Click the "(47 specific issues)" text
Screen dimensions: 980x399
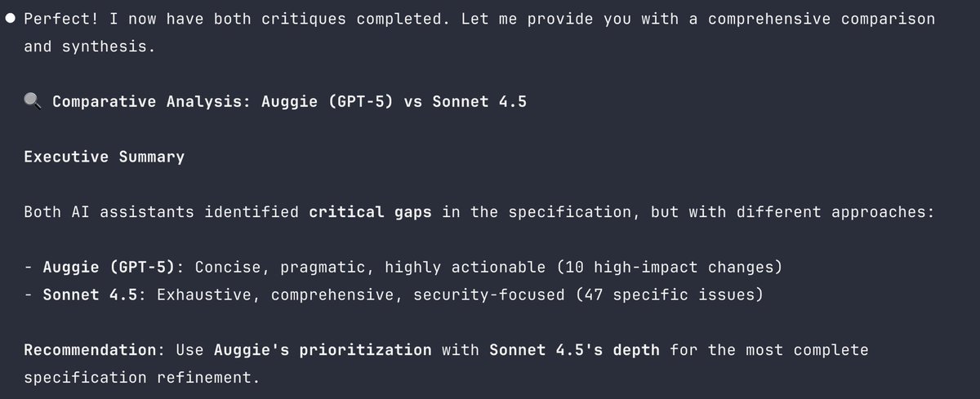coord(670,295)
